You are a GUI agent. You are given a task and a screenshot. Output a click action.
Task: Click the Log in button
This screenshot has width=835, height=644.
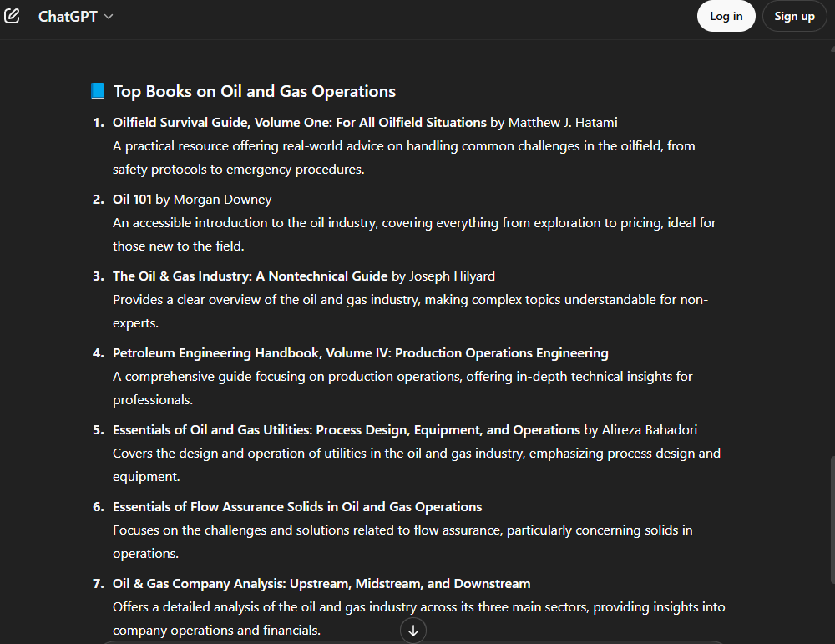(726, 16)
